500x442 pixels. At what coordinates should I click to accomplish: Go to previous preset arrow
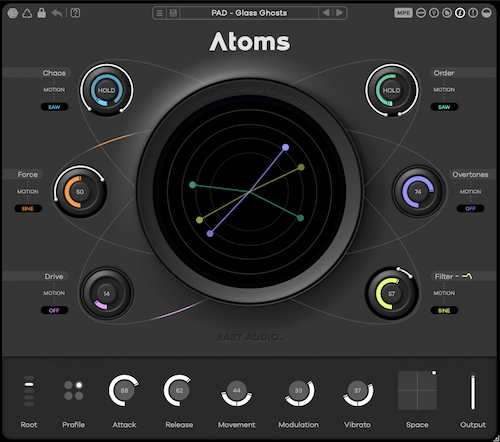(x=326, y=13)
